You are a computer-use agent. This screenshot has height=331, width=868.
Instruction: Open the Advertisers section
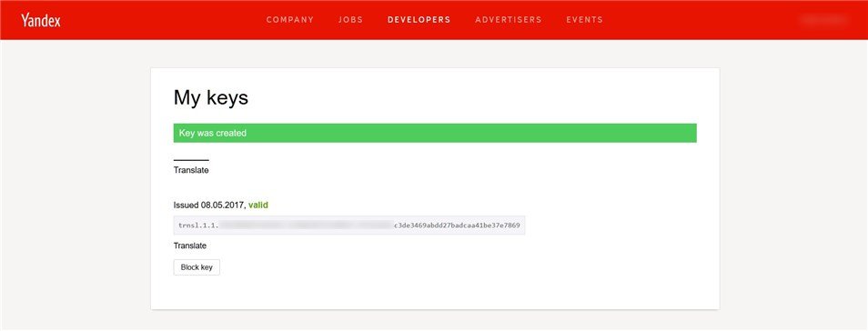point(509,20)
